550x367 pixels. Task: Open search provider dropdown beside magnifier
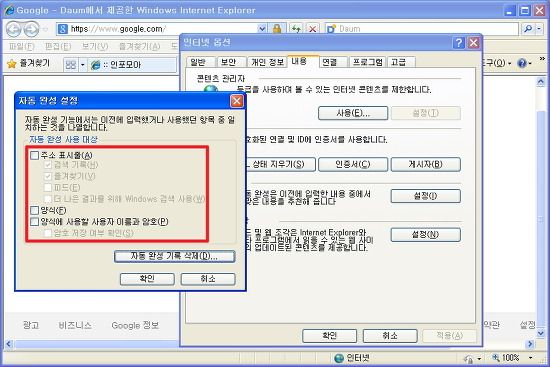[x=539, y=29]
